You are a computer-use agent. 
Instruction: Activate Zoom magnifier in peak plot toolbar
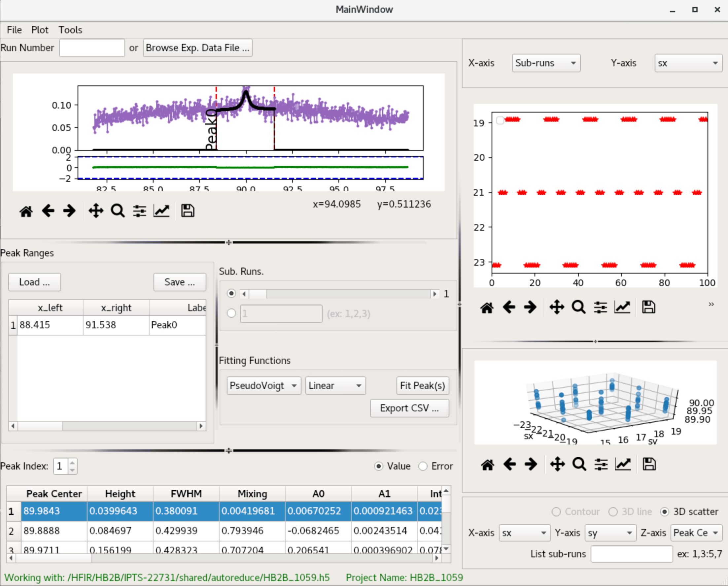(x=118, y=211)
